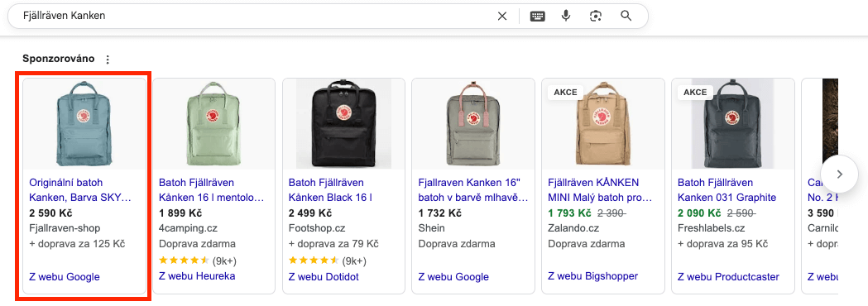Start voice search with the microphone icon
The image size is (868, 306).
(x=566, y=16)
